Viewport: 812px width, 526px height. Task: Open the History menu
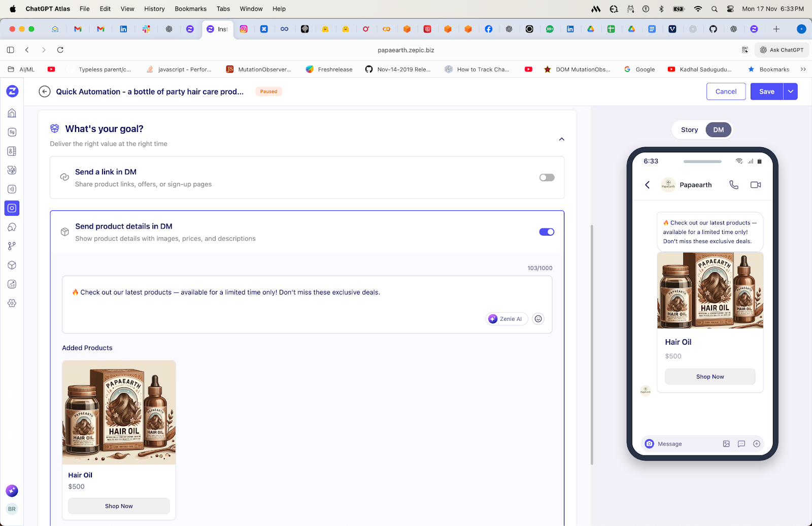click(154, 9)
